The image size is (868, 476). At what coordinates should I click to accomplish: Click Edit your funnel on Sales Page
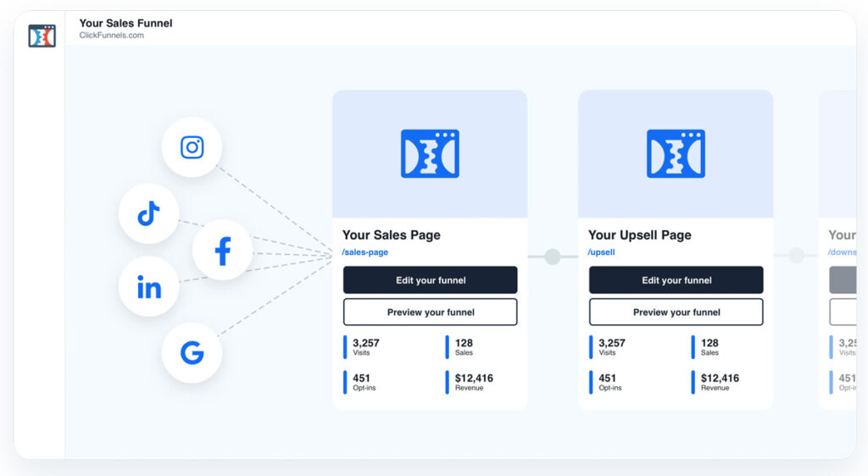pos(430,280)
